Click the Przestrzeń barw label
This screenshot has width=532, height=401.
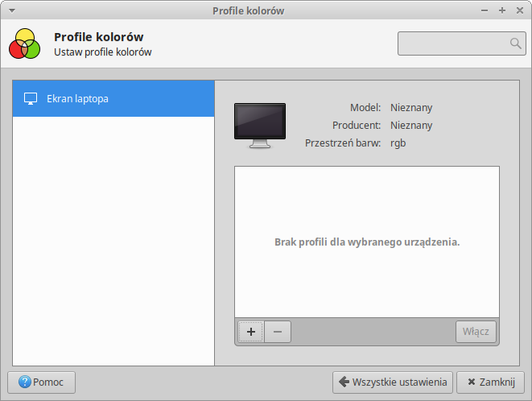pos(343,143)
